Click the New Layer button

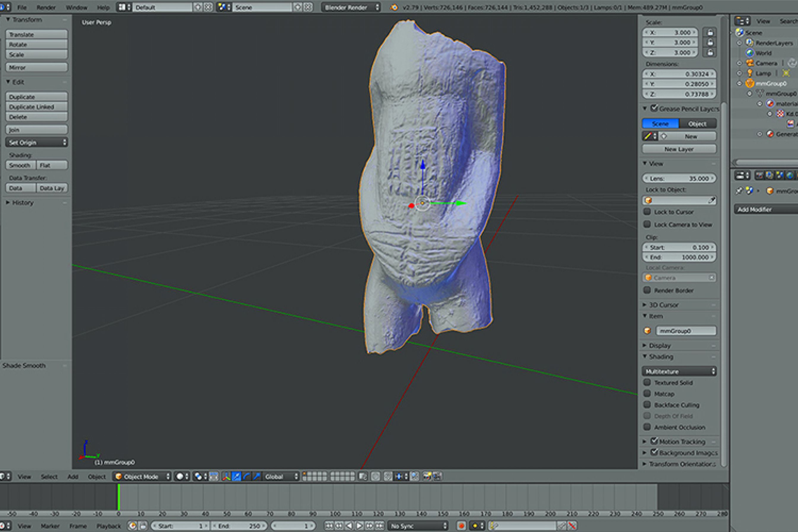[x=679, y=149]
